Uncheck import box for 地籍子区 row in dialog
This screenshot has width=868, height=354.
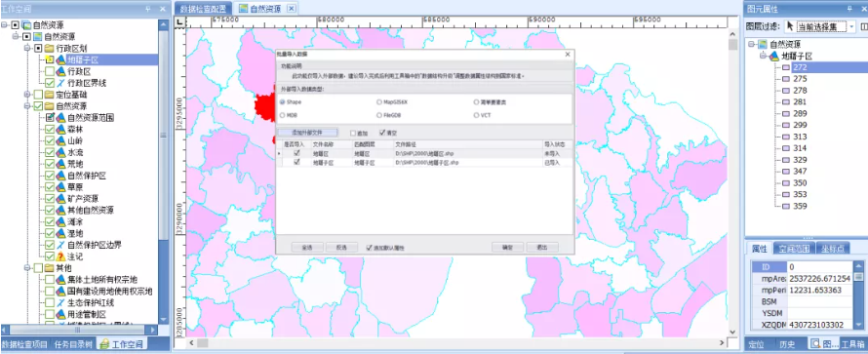[296, 163]
